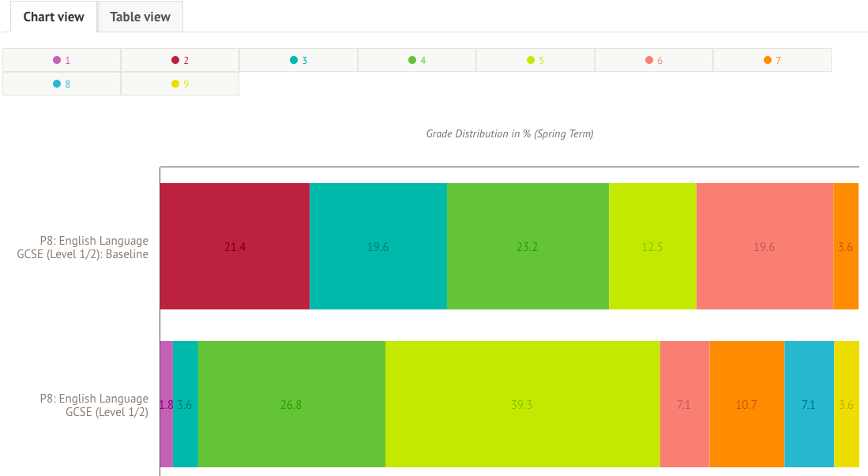Toggle grade 4 legend entry

[x=417, y=60]
